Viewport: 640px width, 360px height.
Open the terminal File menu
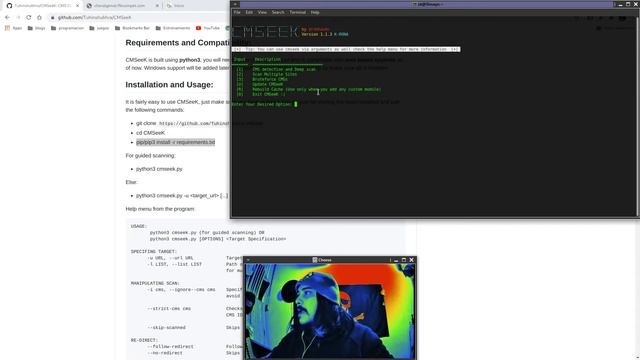(237, 13)
